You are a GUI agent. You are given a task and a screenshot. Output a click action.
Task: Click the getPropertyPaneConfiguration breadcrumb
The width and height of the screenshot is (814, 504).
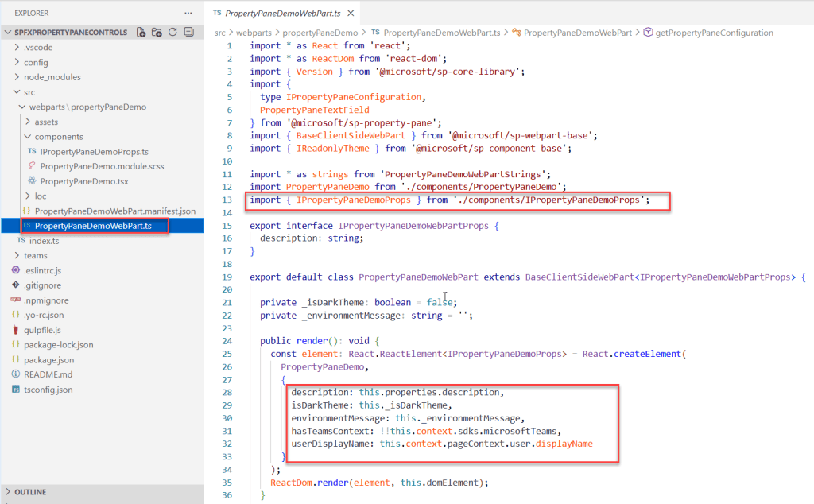pyautogui.click(x=715, y=33)
